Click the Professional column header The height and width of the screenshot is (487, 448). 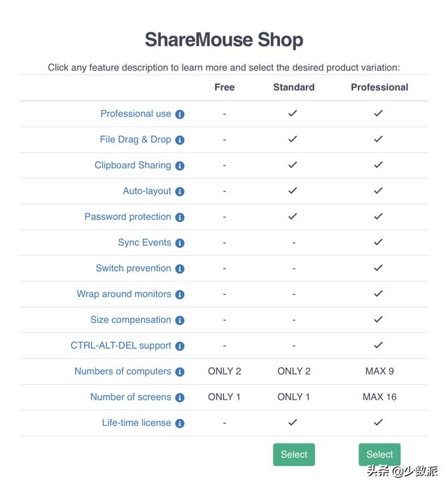pos(379,88)
